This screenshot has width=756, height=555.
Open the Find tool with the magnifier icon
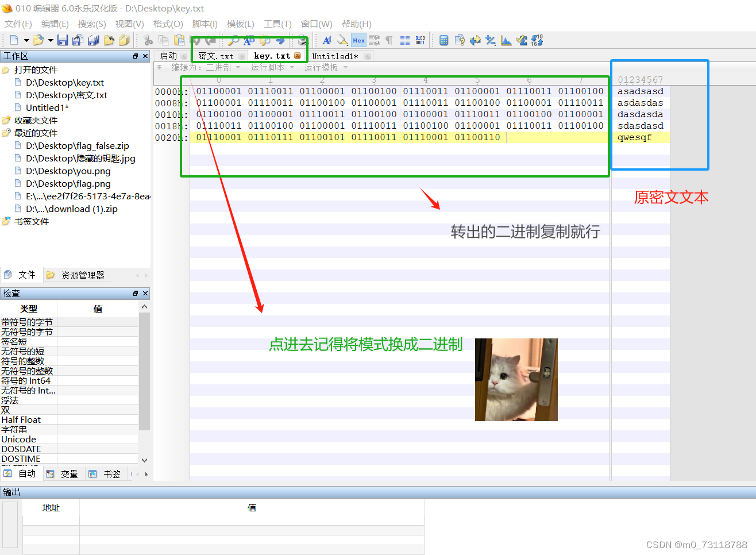coord(234,40)
